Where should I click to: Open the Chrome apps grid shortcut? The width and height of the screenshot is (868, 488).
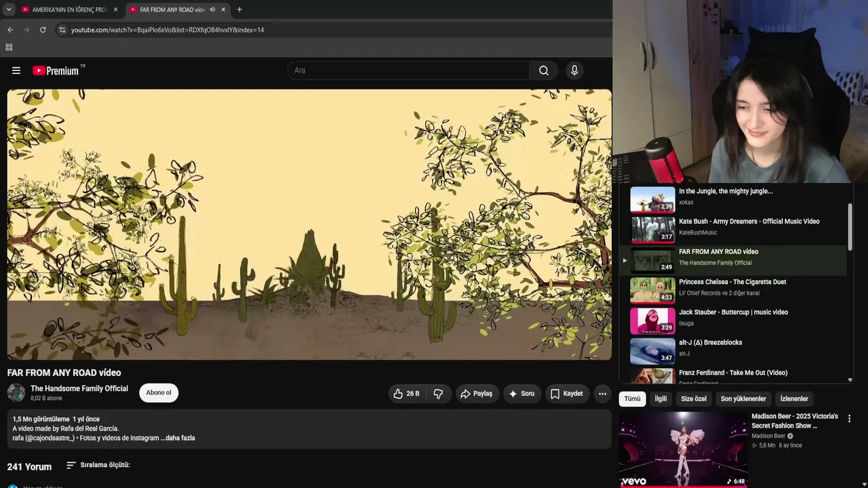tap(9, 47)
